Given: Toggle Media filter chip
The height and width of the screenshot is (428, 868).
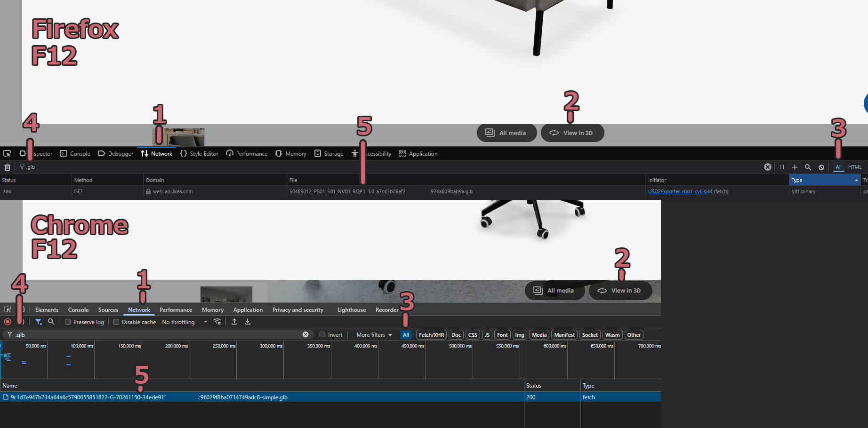Looking at the screenshot, I should [539, 335].
